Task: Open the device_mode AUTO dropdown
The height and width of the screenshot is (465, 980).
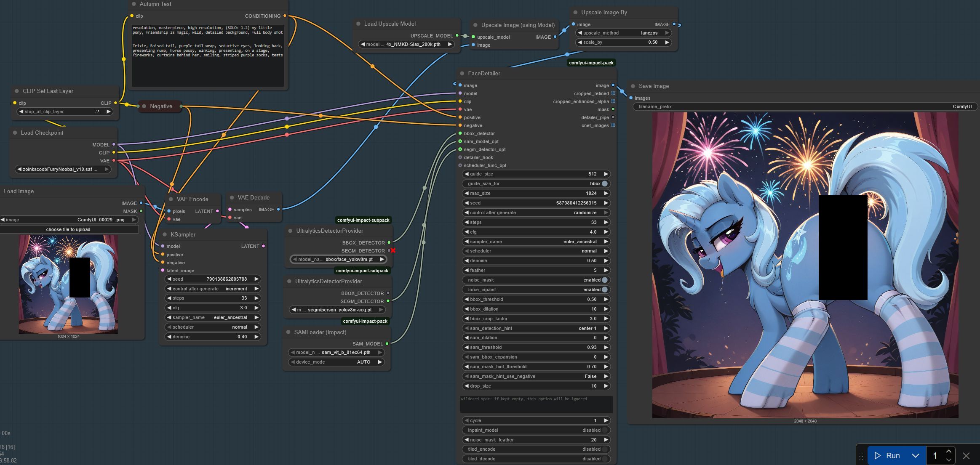Action: point(336,362)
